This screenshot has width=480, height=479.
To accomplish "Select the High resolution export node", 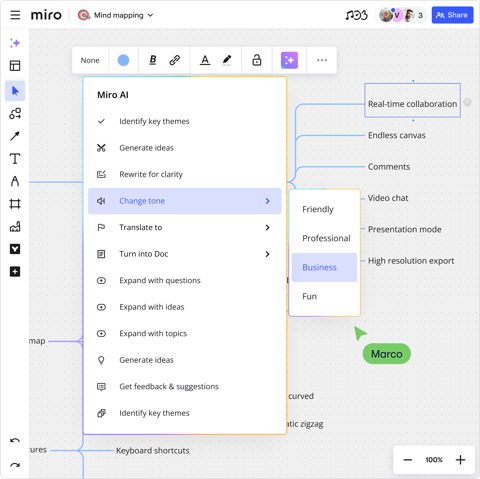I will click(411, 261).
